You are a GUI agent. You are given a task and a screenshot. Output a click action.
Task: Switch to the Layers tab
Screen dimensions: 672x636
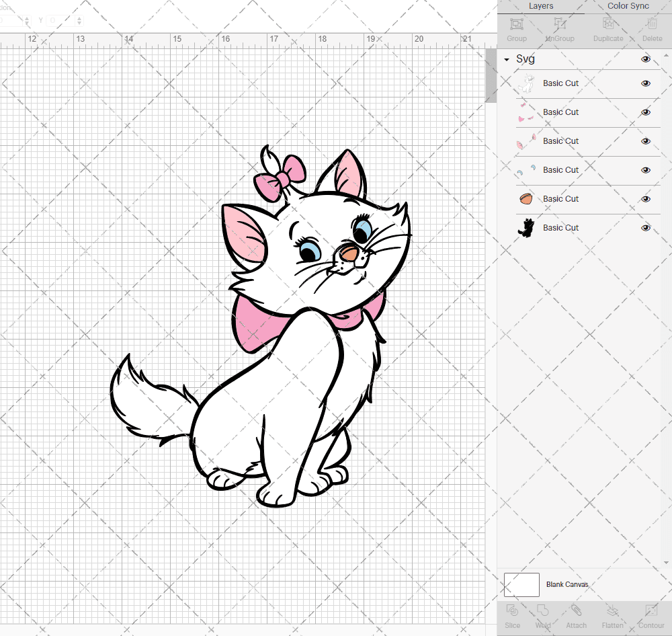541,6
